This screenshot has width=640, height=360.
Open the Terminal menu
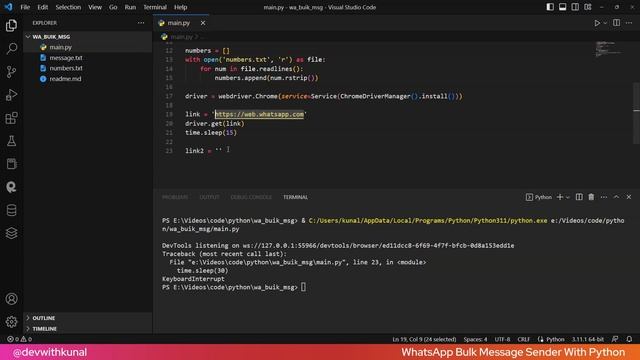tap(155, 7)
